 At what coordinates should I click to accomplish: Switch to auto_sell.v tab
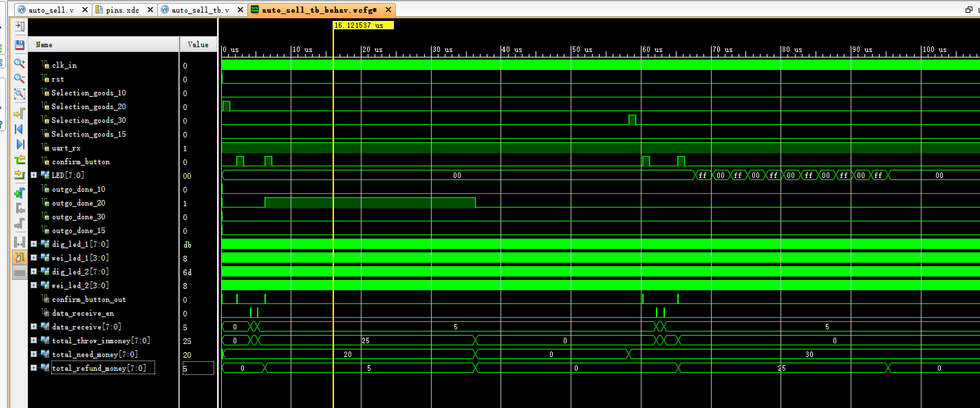click(51, 10)
